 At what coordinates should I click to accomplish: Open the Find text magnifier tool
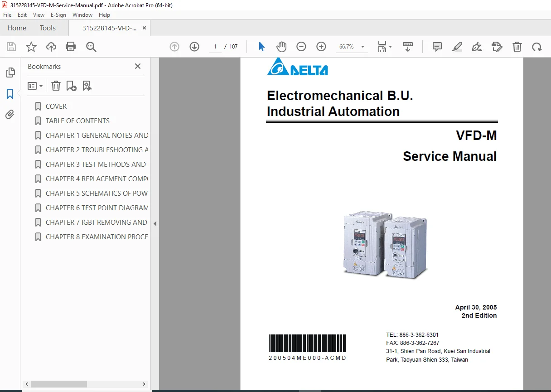[91, 47]
